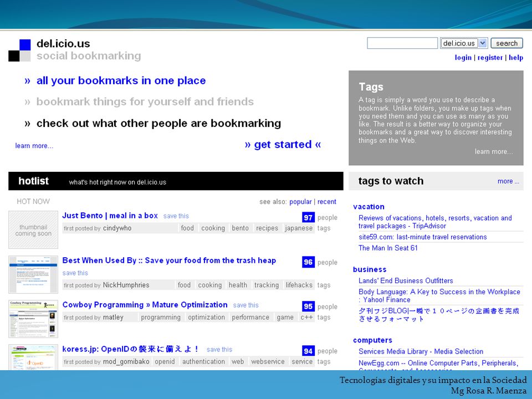
Task: Open Body Language Yahoo! Finance link
Action: coord(439,296)
